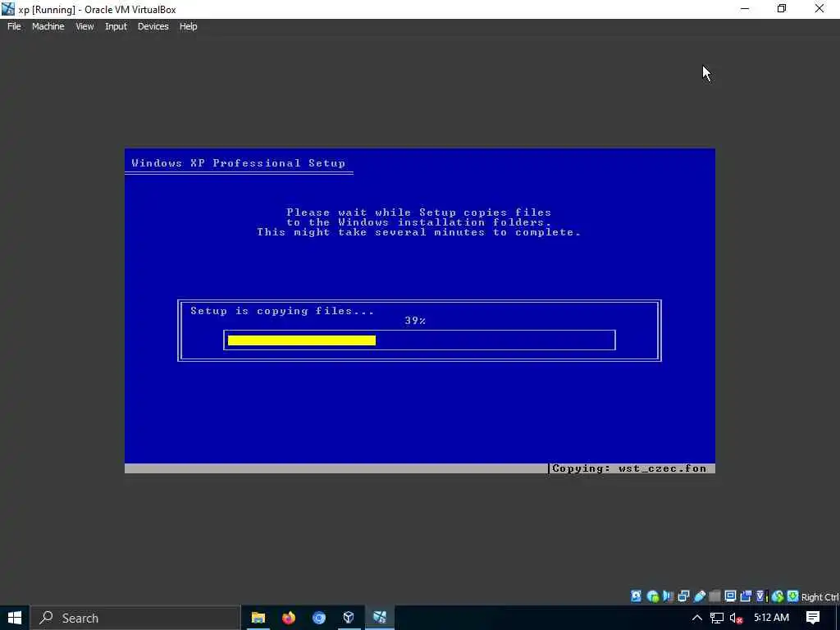Open the virtual display indicator
This screenshot has width=840, height=630.
730,596
